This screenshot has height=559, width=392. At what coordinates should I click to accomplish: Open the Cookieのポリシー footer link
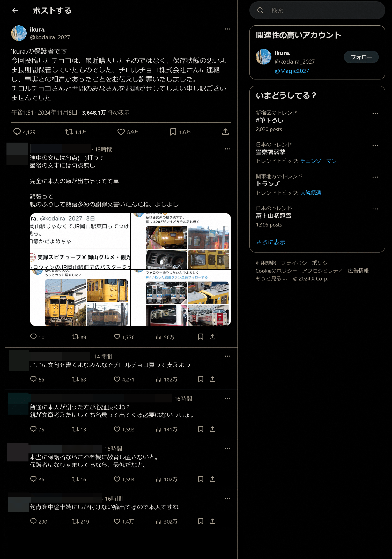[276, 271]
